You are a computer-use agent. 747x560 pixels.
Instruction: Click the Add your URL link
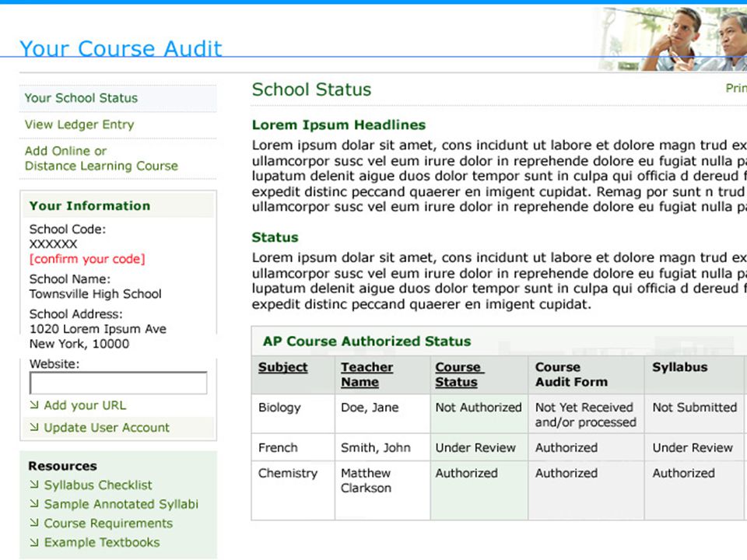pos(85,405)
